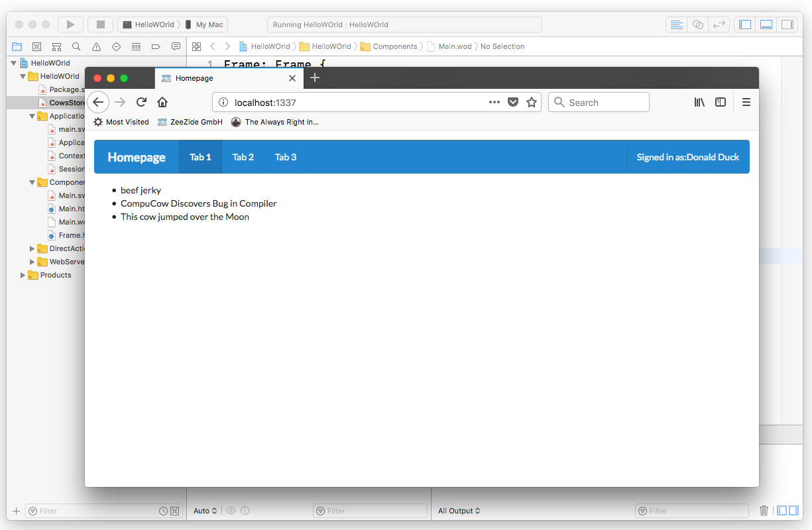Open the Report navigator in Xcode
812x530 pixels.
point(176,46)
